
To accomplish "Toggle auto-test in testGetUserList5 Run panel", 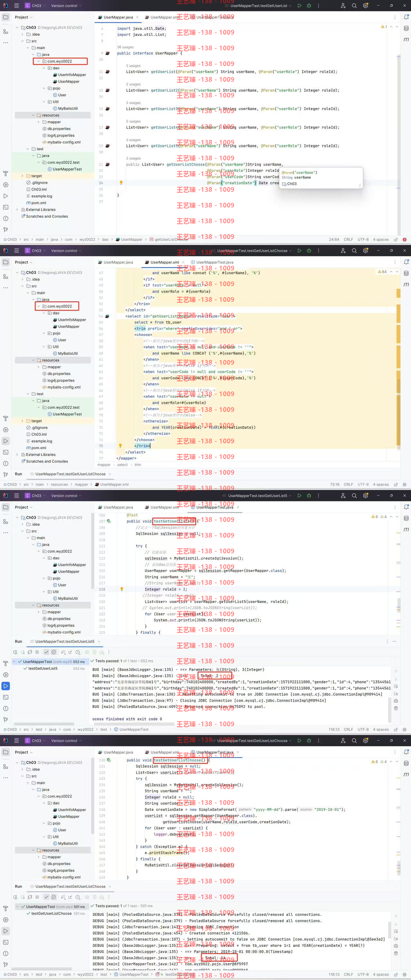I will click(x=30, y=652).
